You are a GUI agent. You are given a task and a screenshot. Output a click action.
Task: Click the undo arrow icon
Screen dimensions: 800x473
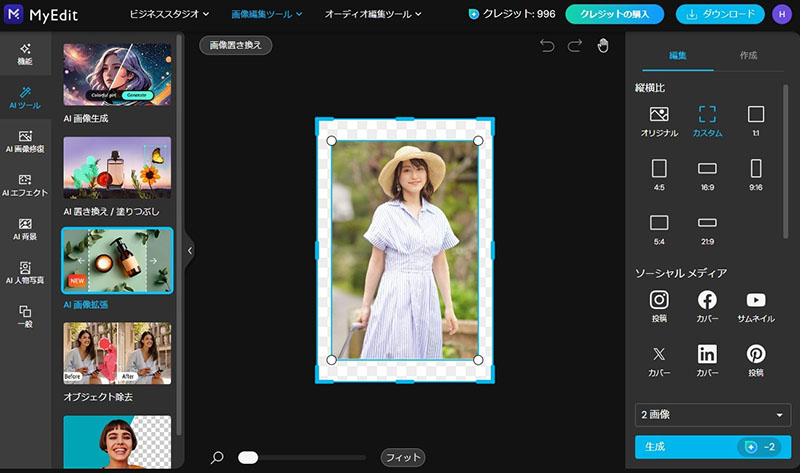tap(547, 46)
